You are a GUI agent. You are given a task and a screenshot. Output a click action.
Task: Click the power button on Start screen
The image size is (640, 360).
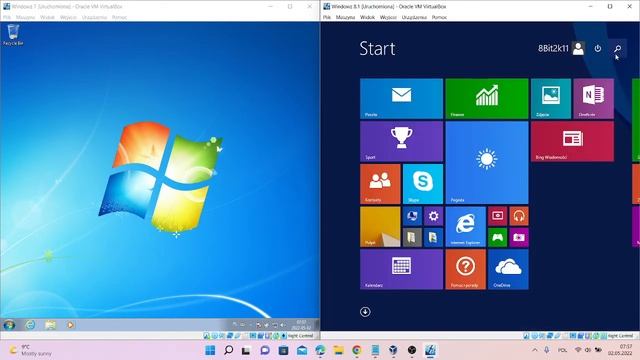(x=598, y=48)
